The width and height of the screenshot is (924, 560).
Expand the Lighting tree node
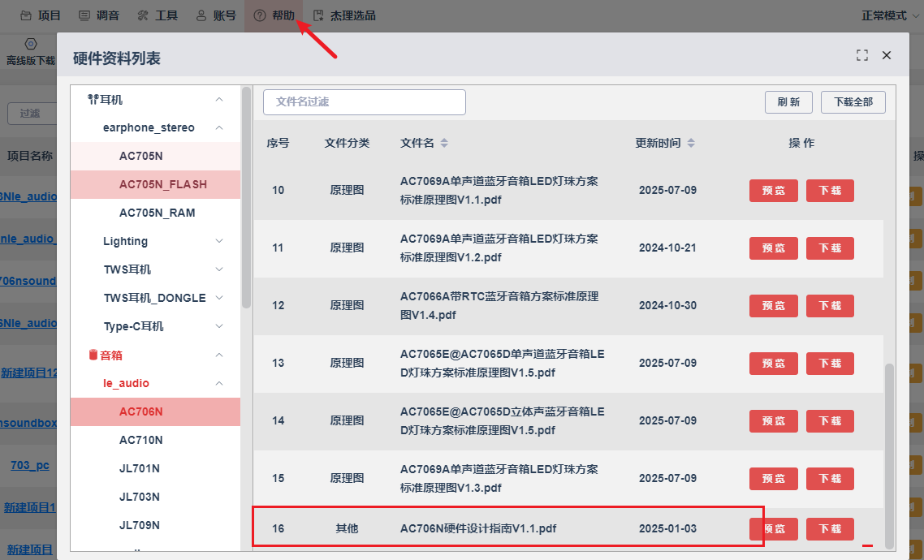coord(219,241)
